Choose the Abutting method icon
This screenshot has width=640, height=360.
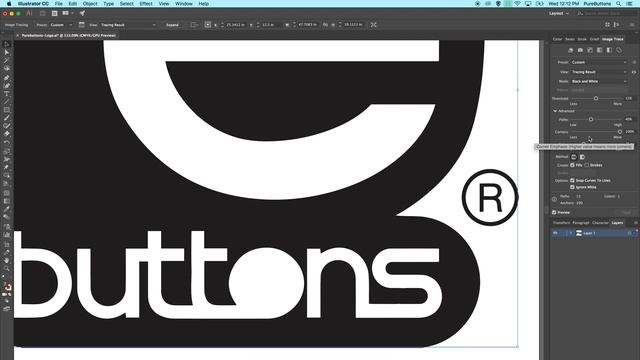tap(573, 157)
